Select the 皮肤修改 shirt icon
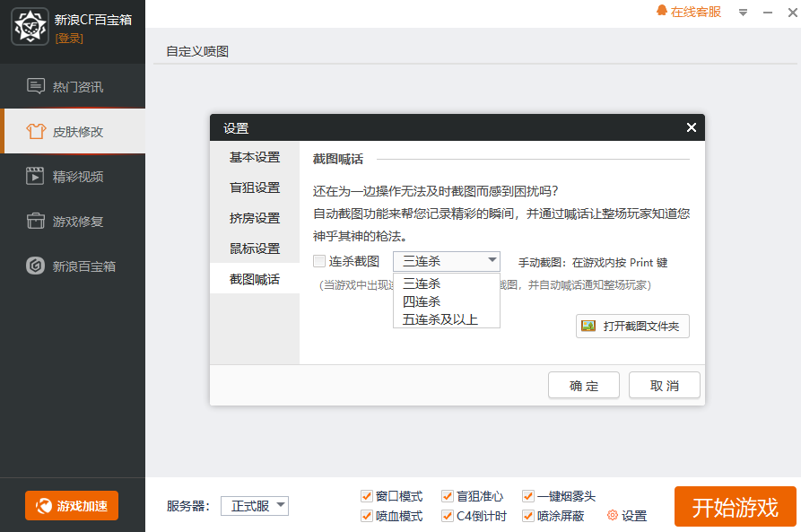The height and width of the screenshot is (532, 801). pos(36,132)
